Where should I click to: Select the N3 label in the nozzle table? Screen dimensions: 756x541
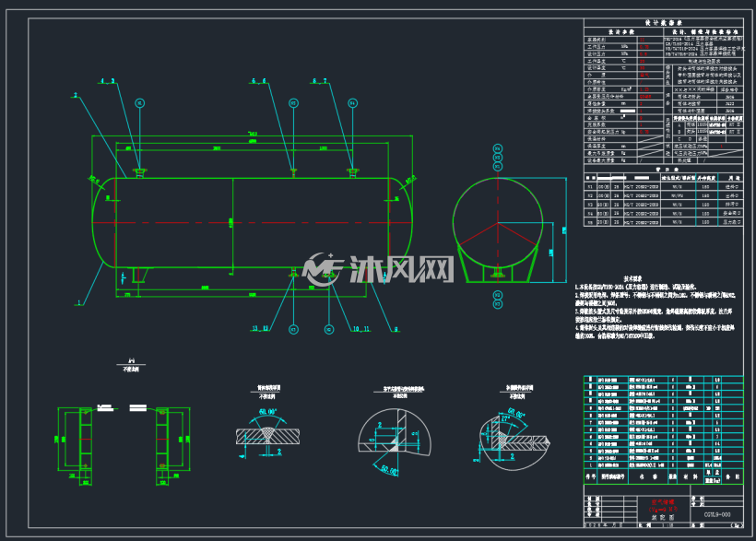590,205
